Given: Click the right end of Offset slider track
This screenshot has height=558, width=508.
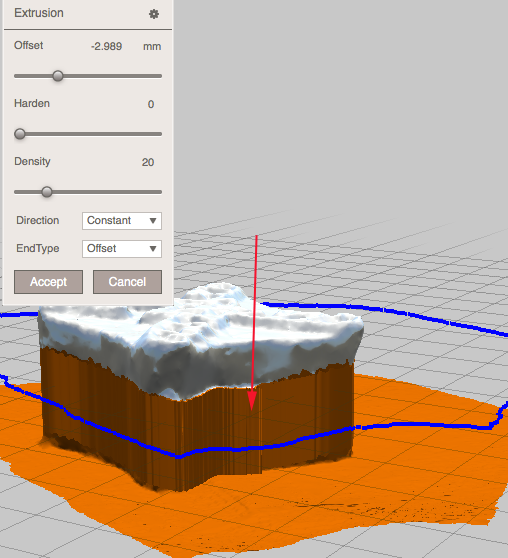Looking at the screenshot, I should click(159, 76).
